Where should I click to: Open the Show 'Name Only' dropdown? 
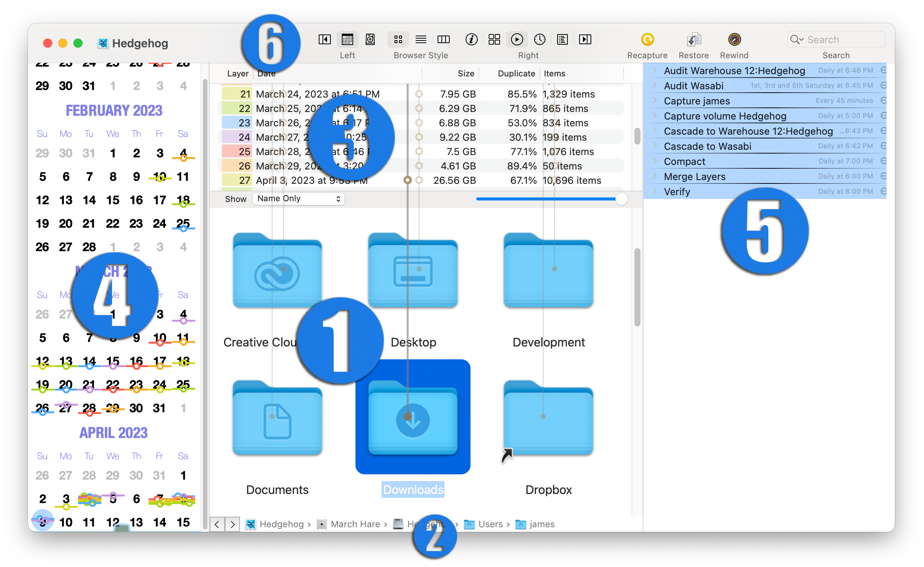pyautogui.click(x=299, y=199)
